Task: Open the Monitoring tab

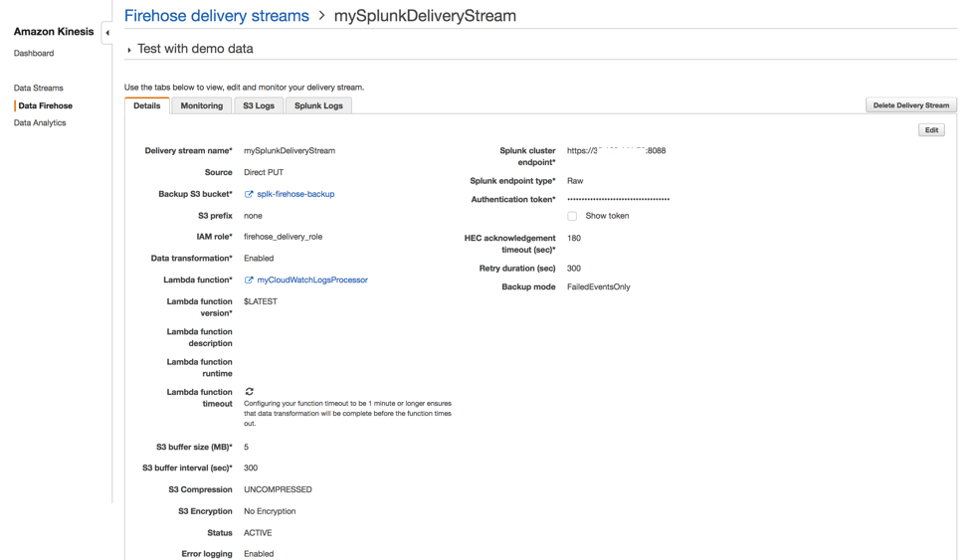Action: 202,105
